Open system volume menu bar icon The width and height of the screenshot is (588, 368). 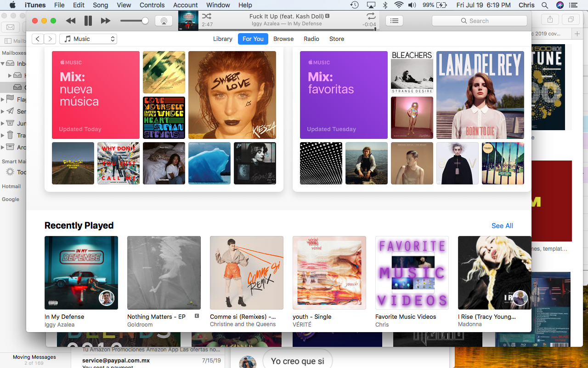pos(412,5)
